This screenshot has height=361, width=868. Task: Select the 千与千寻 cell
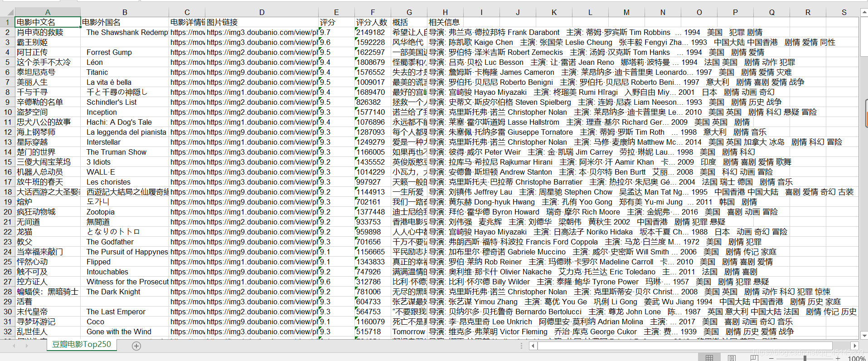(48, 92)
